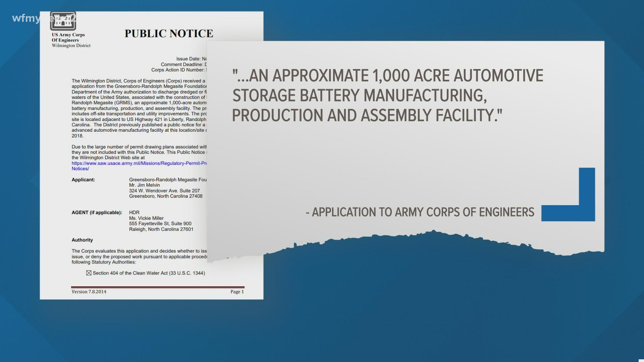Viewport: 644px width, 362px height.
Task: Select 'HDR' agent company name
Action: pos(134,213)
